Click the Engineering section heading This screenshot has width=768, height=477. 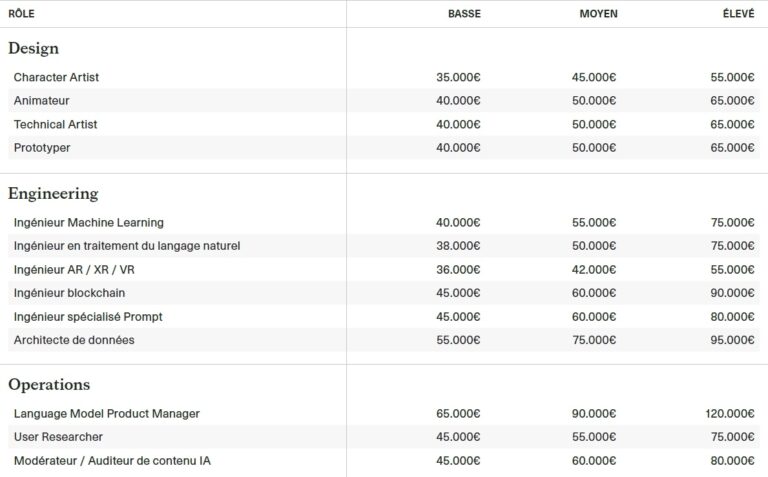pos(53,193)
